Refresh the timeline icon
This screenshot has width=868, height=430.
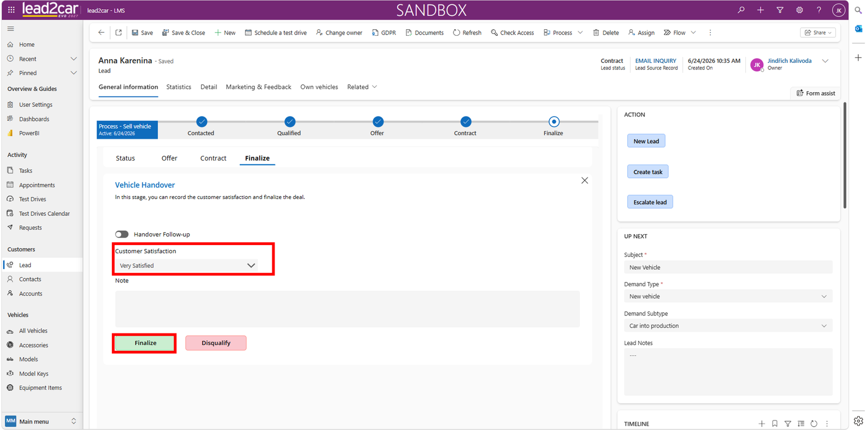click(814, 423)
